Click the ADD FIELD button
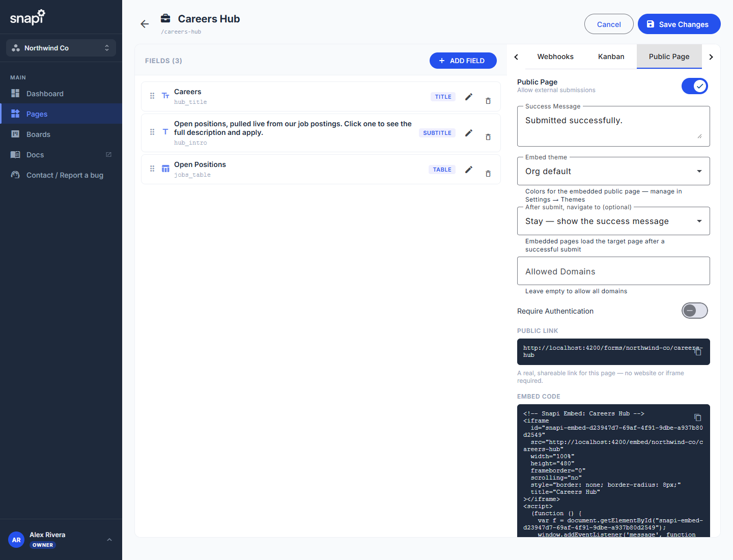Screen dimensions: 733x560 pos(463,61)
